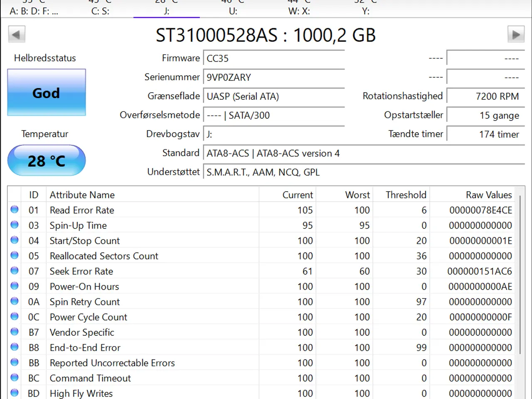Viewport: 532px width, 399px height.
Task: Select the Seek Error Rate attribute name
Action: pos(81,271)
